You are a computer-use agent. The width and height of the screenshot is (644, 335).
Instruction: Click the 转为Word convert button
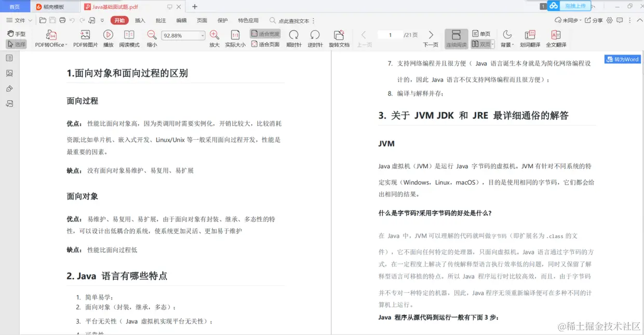[x=623, y=59]
